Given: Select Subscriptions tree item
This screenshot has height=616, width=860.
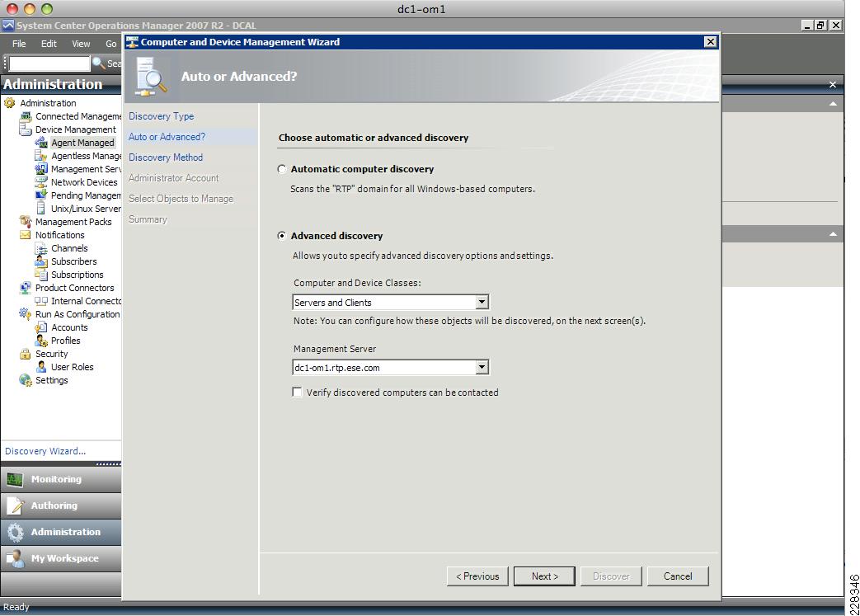Looking at the screenshot, I should coord(78,275).
